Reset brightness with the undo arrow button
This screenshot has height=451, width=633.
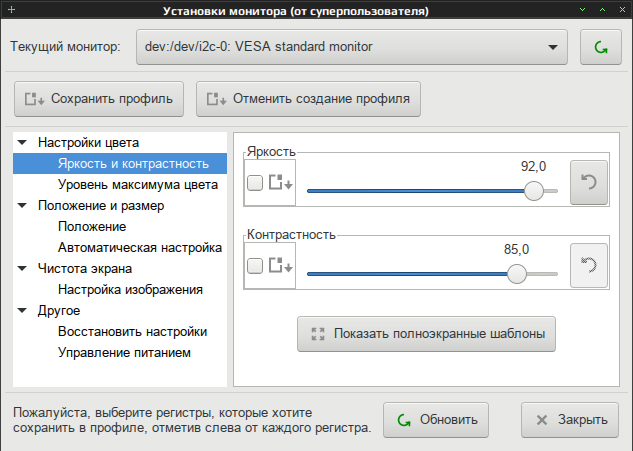589,182
